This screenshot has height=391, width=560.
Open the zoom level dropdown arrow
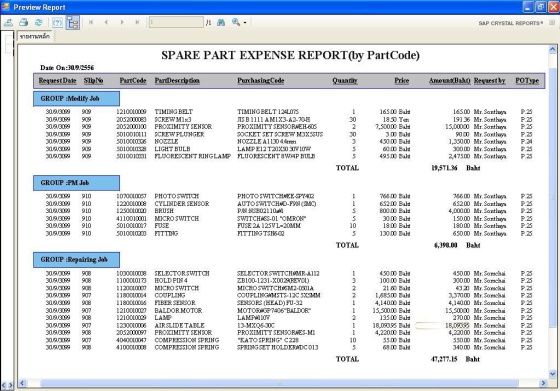(x=245, y=23)
